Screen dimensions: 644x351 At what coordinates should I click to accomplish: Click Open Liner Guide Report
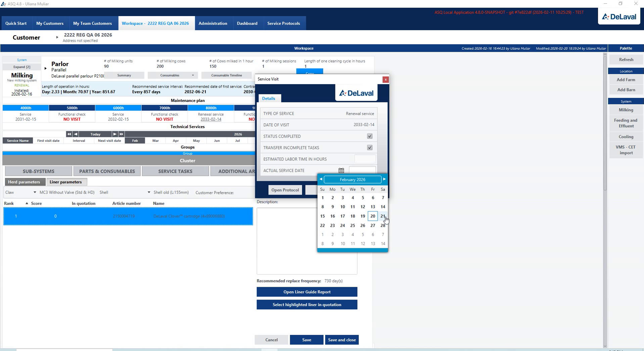[307, 292]
